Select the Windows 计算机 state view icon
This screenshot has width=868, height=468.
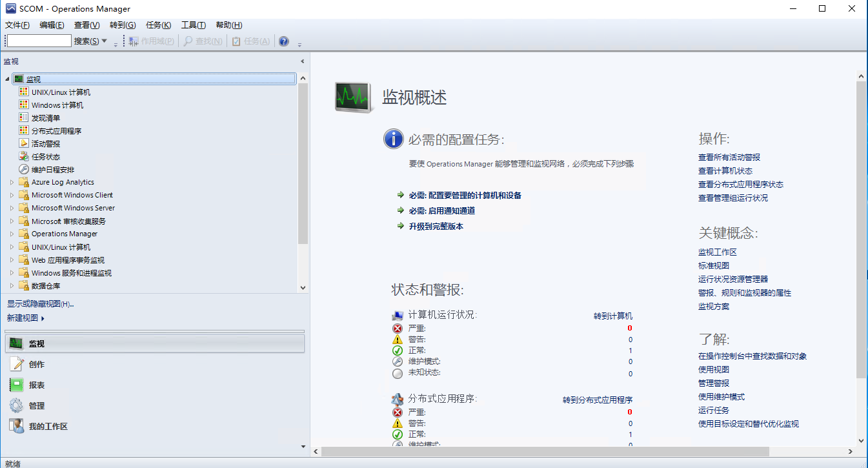coord(23,105)
